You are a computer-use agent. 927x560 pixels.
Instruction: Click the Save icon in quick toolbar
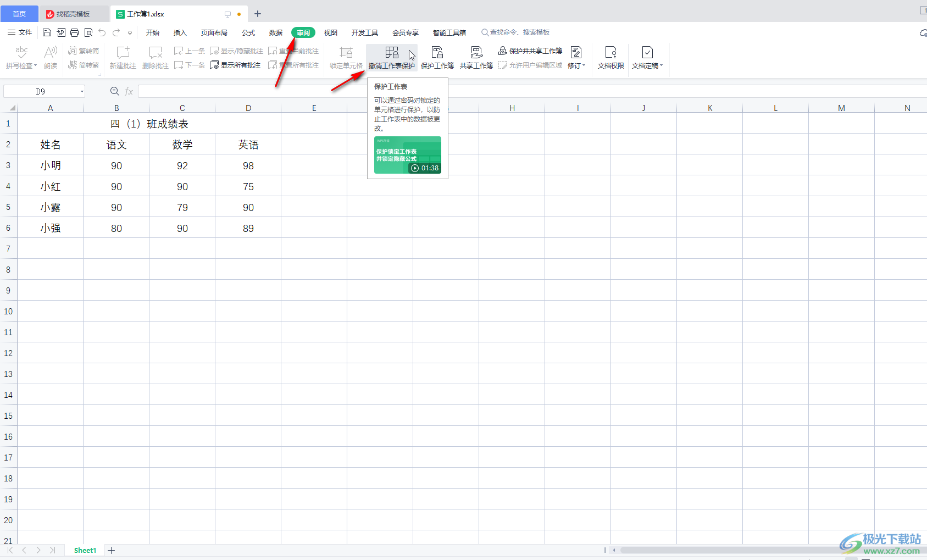(47, 32)
